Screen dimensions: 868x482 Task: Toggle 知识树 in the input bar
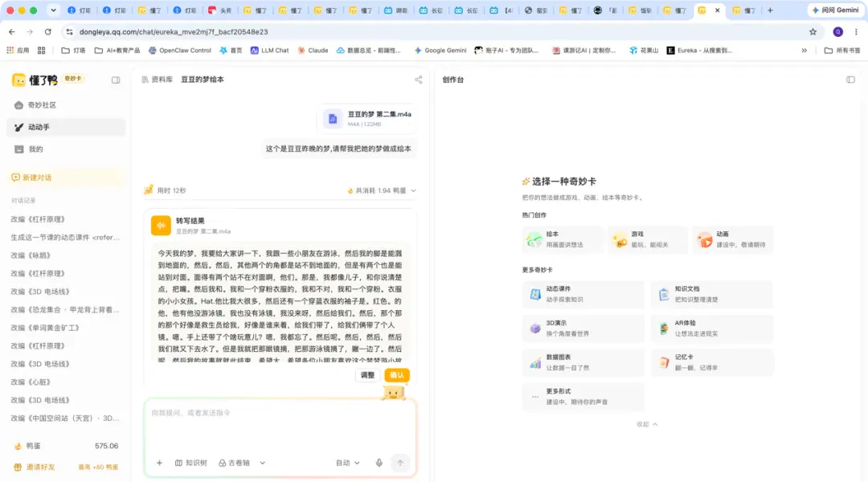pos(191,464)
